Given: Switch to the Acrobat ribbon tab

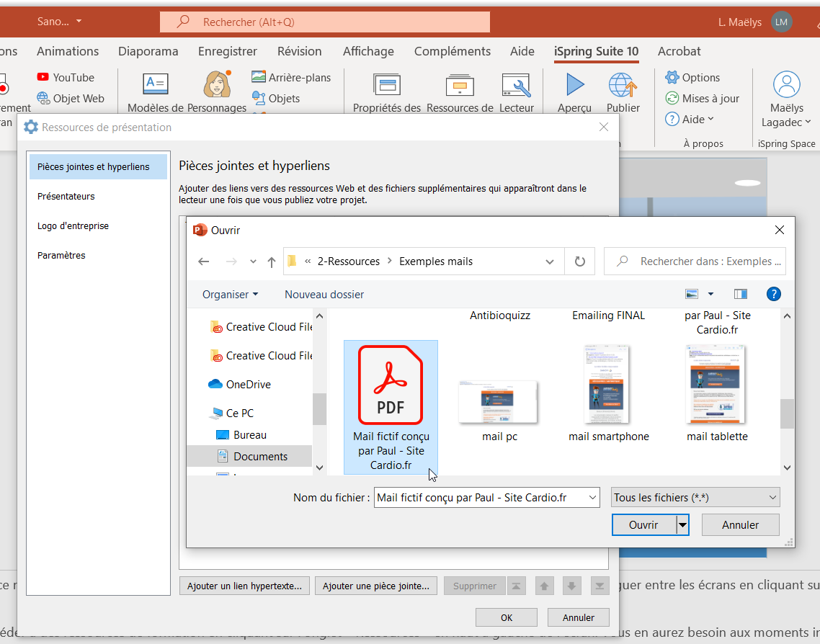Looking at the screenshot, I should point(679,51).
